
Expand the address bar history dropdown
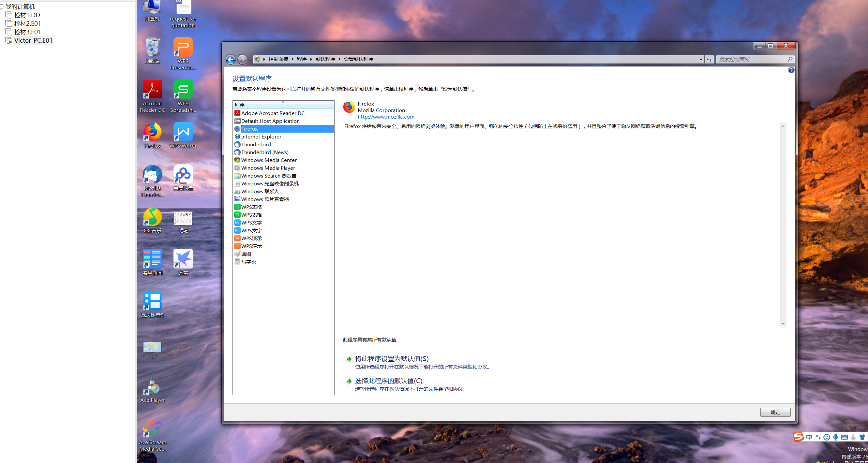(x=701, y=59)
